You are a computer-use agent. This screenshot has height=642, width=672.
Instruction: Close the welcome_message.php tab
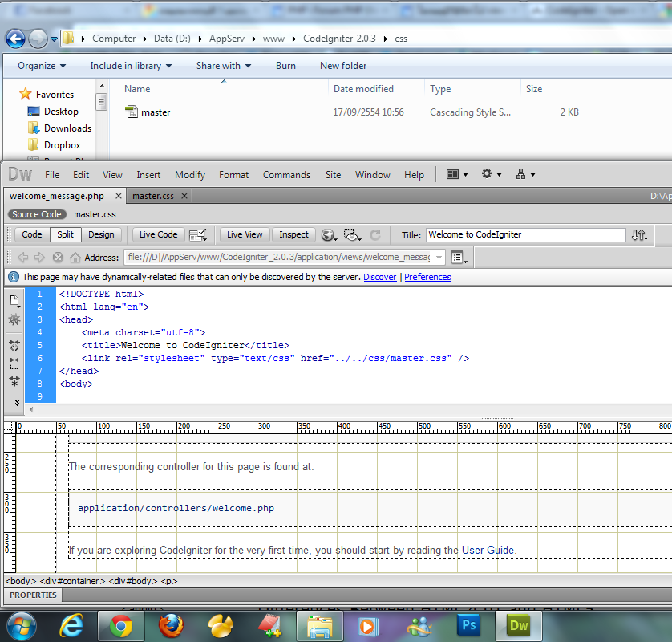[x=119, y=196]
